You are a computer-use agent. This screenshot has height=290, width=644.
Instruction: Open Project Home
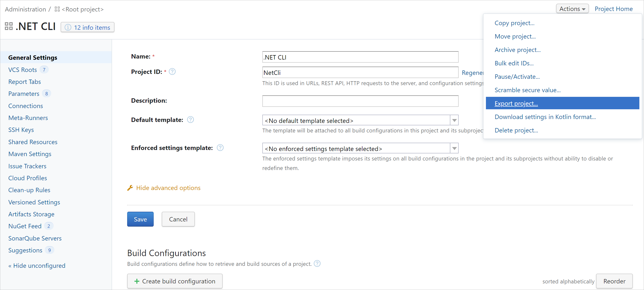pyautogui.click(x=614, y=9)
